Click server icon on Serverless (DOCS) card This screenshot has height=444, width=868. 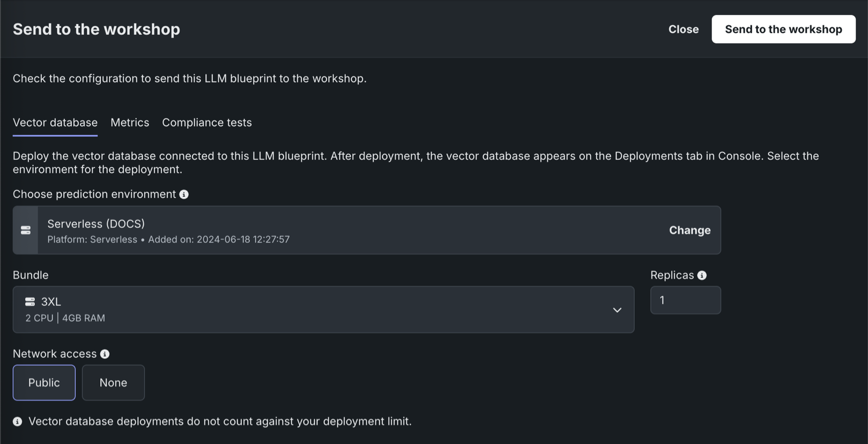[26, 230]
